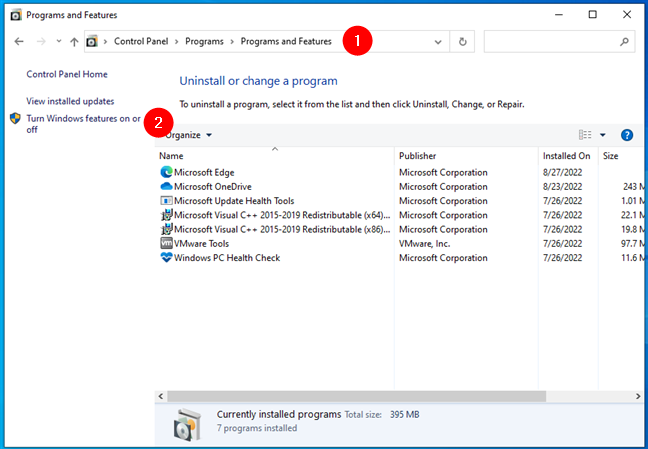Open View installed updates link

click(x=70, y=101)
